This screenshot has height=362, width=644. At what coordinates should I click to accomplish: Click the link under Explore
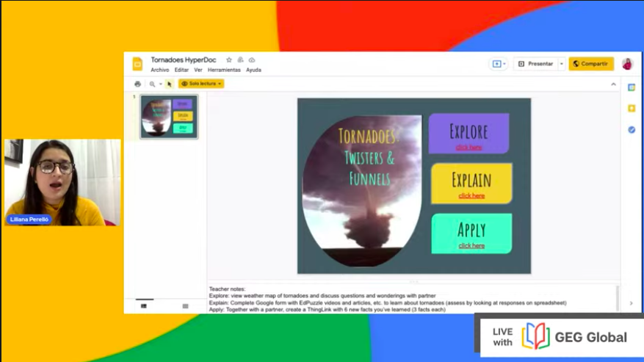coord(468,147)
